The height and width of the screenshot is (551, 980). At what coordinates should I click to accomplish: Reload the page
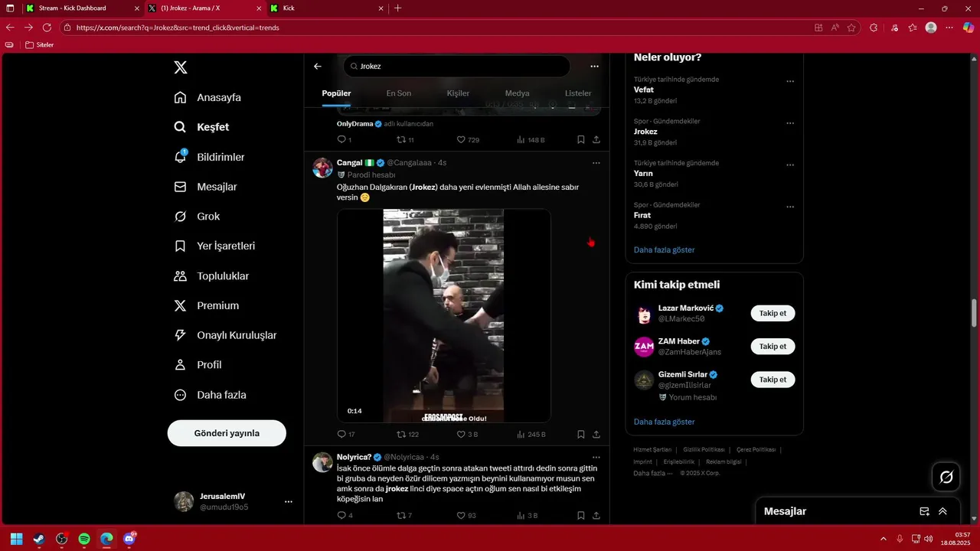pos(47,28)
